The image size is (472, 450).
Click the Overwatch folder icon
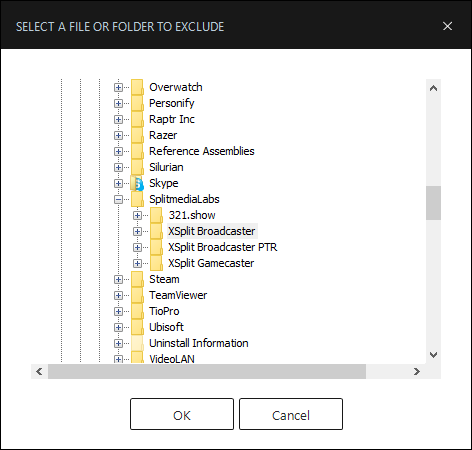pos(137,87)
